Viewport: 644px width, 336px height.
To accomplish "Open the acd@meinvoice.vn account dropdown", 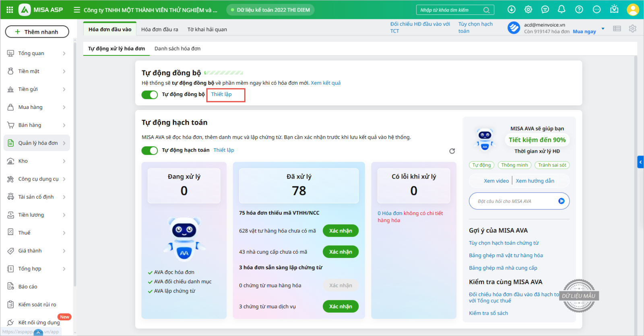I will [x=603, y=29].
